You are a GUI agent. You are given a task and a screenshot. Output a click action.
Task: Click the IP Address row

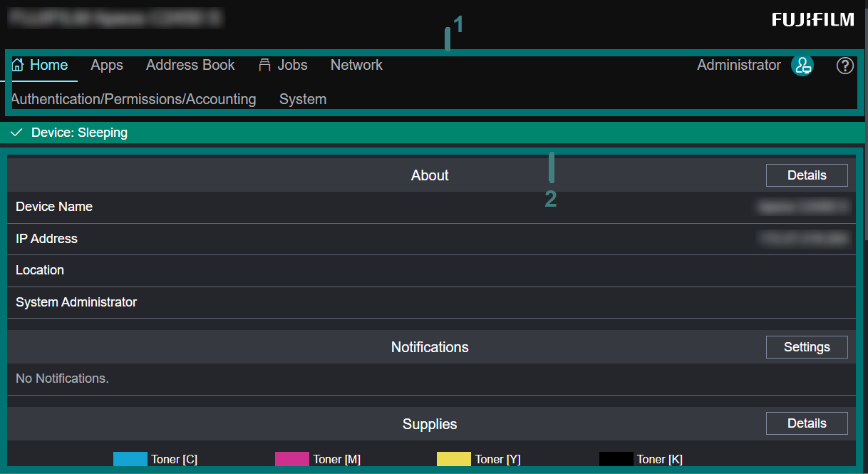pos(431,239)
